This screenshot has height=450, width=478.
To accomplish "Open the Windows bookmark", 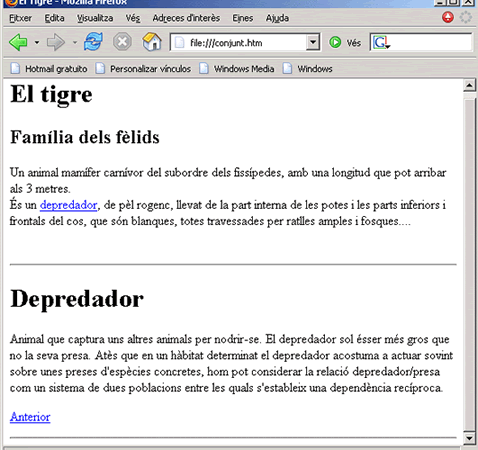I will (x=307, y=69).
